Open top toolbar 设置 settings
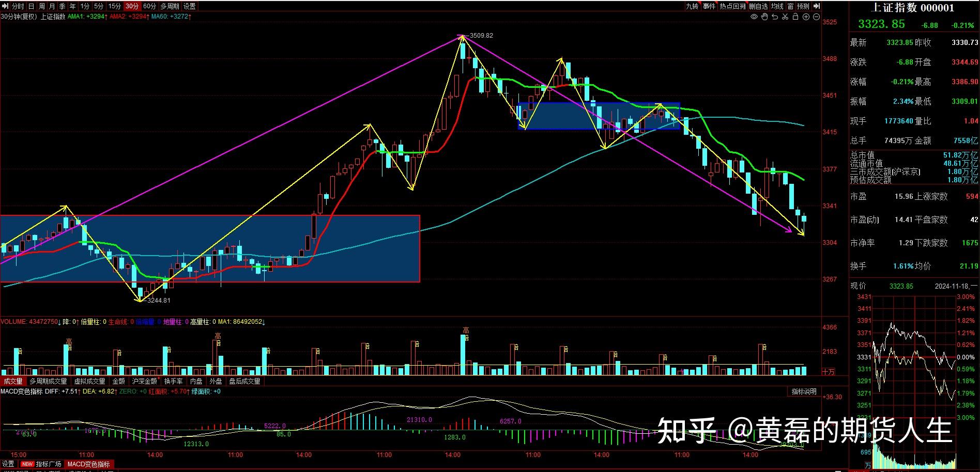Viewport: 980px width, 472px height. tap(190, 6)
